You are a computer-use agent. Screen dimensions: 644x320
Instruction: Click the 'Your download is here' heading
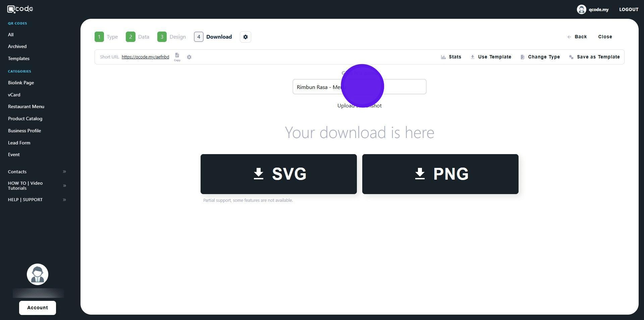click(x=359, y=133)
